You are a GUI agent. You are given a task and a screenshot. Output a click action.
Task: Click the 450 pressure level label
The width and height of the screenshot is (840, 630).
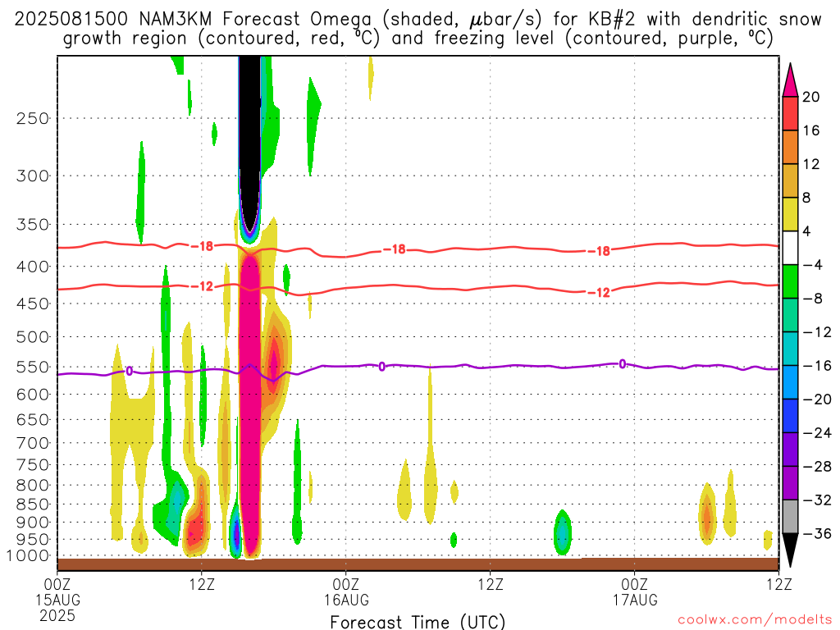(33, 304)
